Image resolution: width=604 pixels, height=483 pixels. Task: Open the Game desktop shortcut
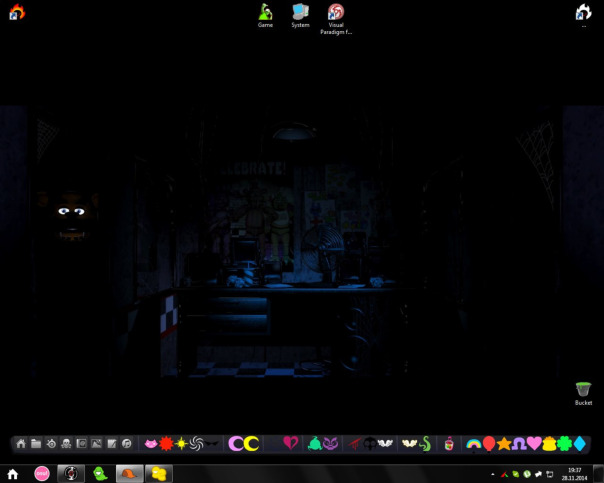[x=265, y=13]
